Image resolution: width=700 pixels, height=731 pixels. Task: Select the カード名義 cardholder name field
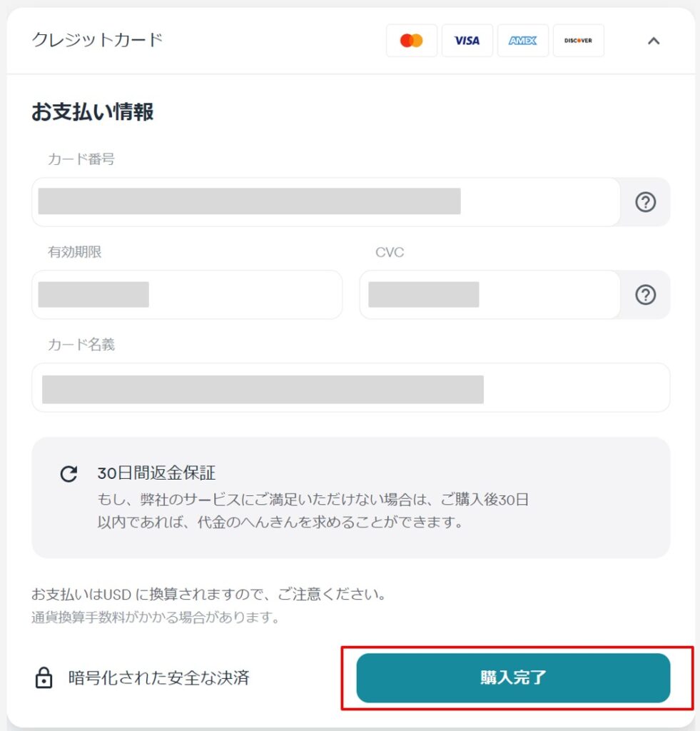coord(350,387)
